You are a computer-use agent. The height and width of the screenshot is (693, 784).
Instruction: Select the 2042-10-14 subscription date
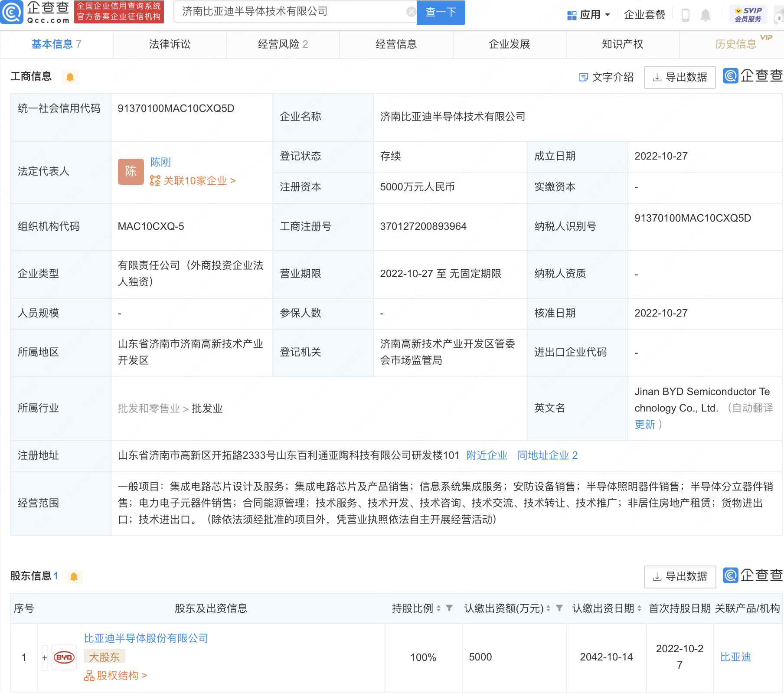pyautogui.click(x=606, y=657)
